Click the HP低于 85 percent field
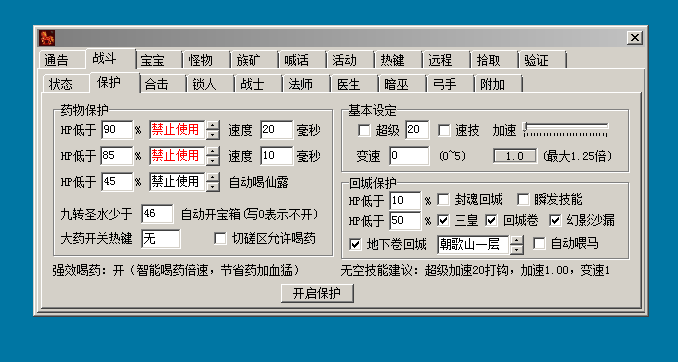This screenshot has width=678, height=362. 117,156
